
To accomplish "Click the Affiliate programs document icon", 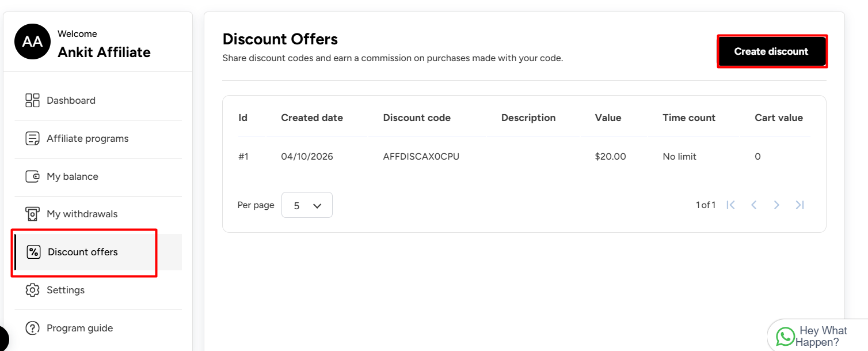I will (33, 138).
